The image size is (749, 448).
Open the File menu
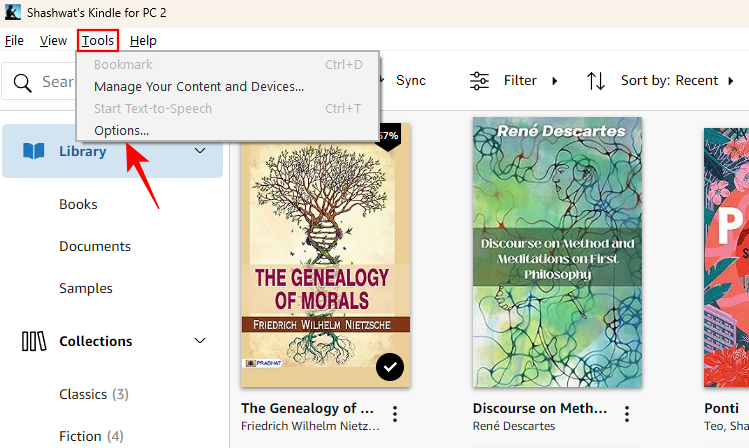[x=14, y=40]
